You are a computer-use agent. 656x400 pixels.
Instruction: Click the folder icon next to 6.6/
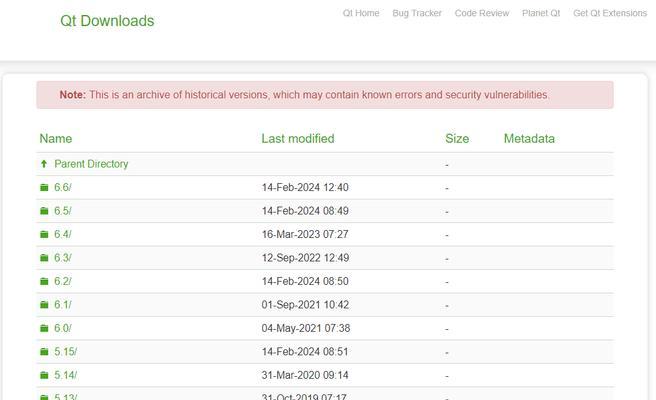(x=44, y=187)
